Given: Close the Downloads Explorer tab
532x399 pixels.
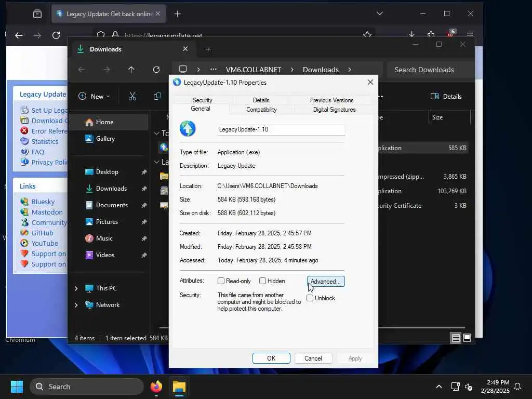Looking at the screenshot, I should pyautogui.click(x=185, y=49).
